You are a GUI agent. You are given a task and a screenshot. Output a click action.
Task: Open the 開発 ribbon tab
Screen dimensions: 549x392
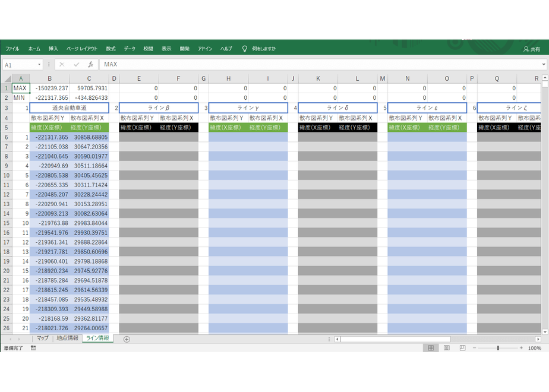[185, 49]
